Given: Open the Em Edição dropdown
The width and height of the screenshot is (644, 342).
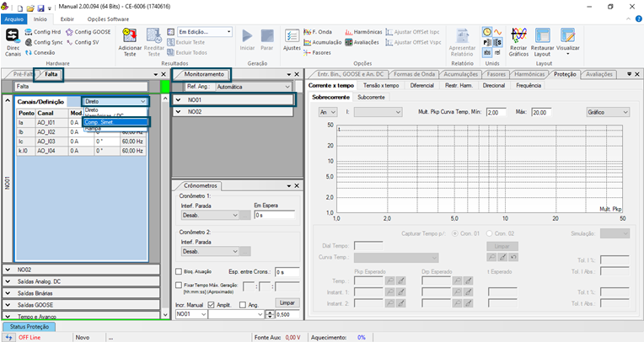Looking at the screenshot, I should 205,32.
